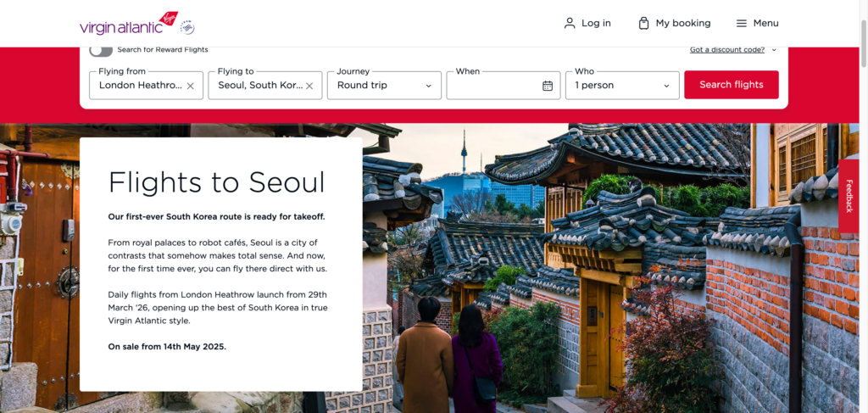868x413 pixels.
Task: Clear the Flying to field with X
Action: click(x=309, y=86)
